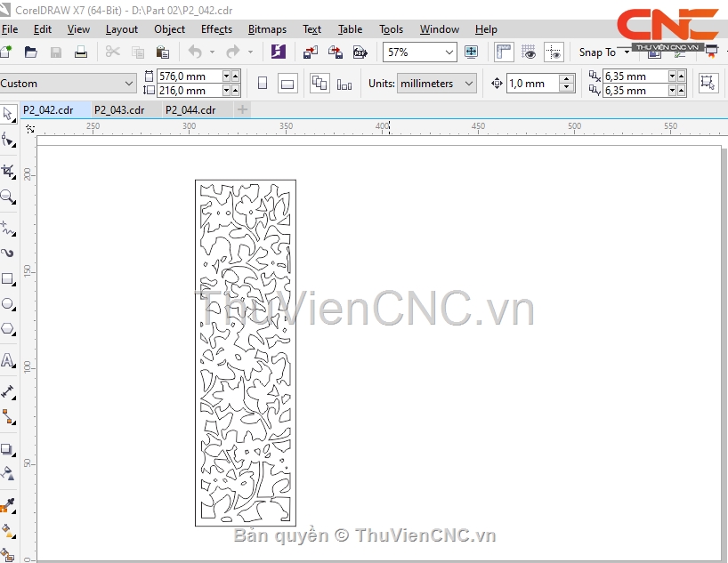Publish to PDF using the toolbar icon
The width and height of the screenshot is (728, 563).
click(360, 52)
